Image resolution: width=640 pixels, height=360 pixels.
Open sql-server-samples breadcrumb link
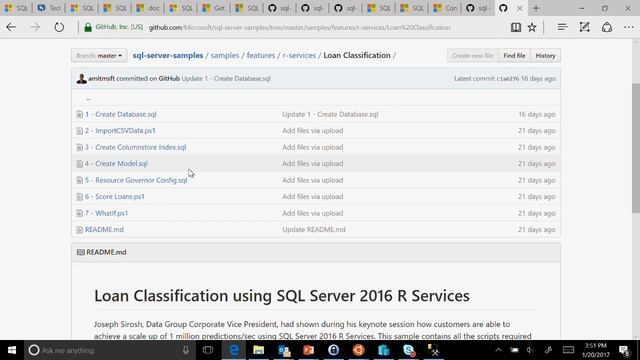(168, 55)
